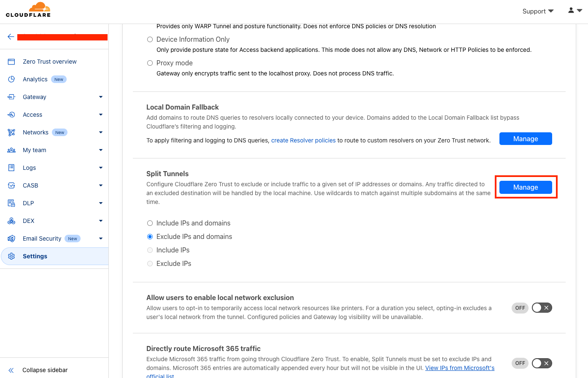This screenshot has height=378, width=588.
Task: Click the Gateway sidebar icon
Action: click(x=11, y=97)
